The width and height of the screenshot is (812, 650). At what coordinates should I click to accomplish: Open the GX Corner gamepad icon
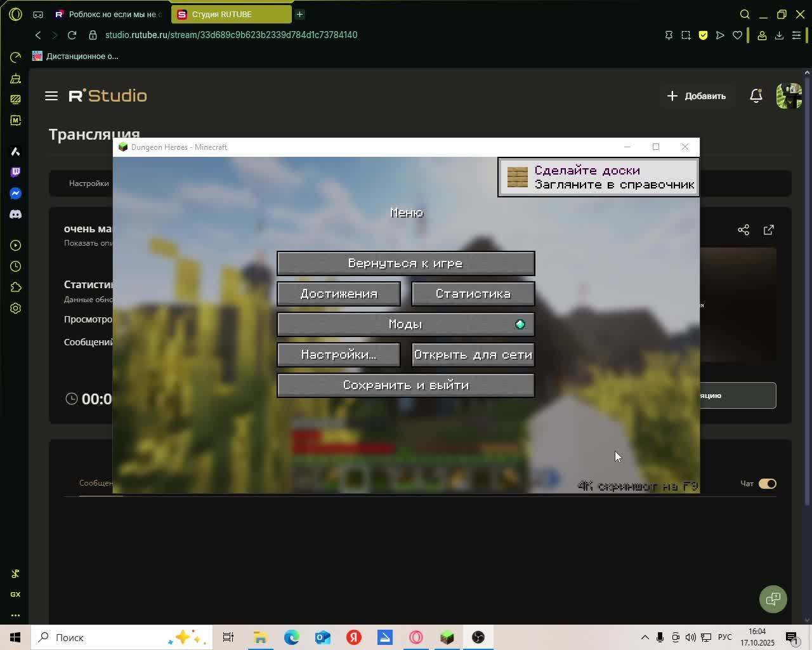pos(38,14)
